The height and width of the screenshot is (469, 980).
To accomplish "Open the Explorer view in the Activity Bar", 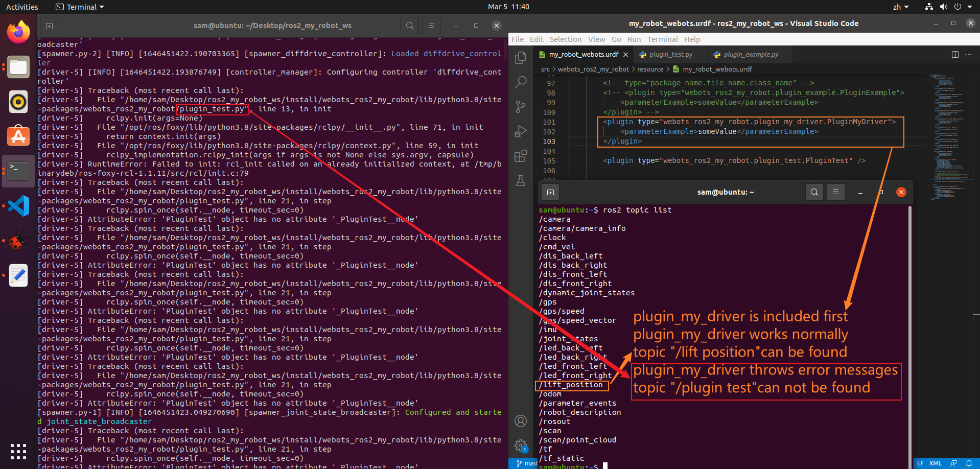I will tap(520, 58).
